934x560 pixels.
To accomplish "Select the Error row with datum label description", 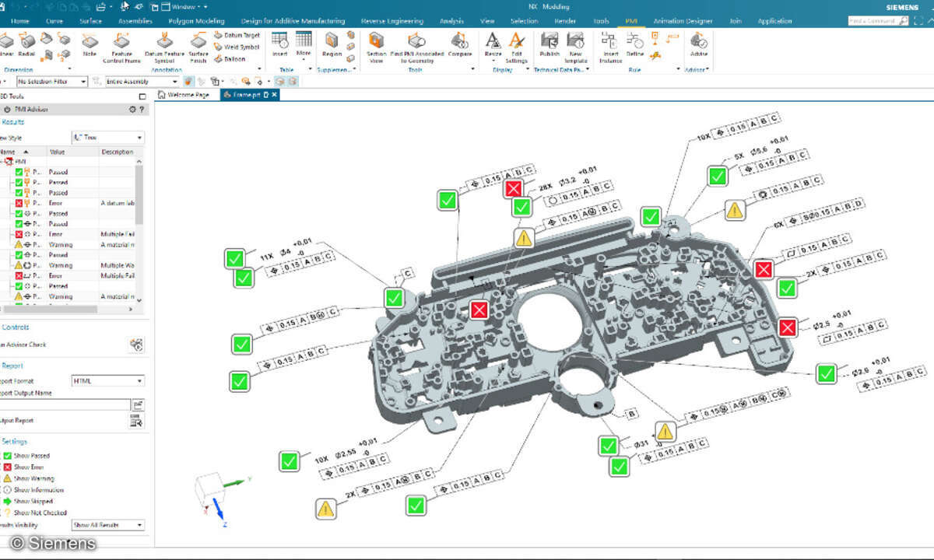I will (68, 203).
